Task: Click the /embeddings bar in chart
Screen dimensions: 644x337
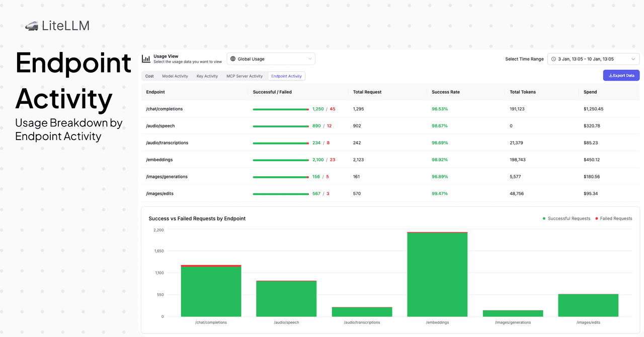Action: (x=437, y=275)
